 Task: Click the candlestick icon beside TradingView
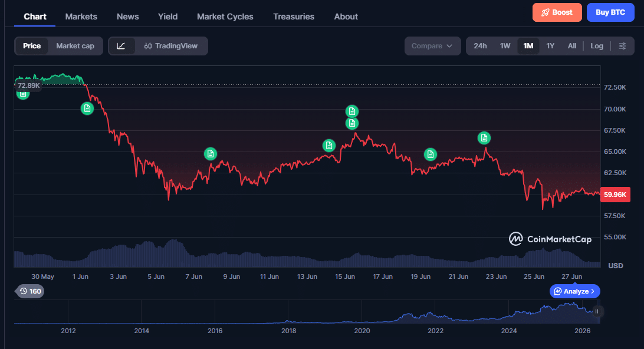[148, 46]
